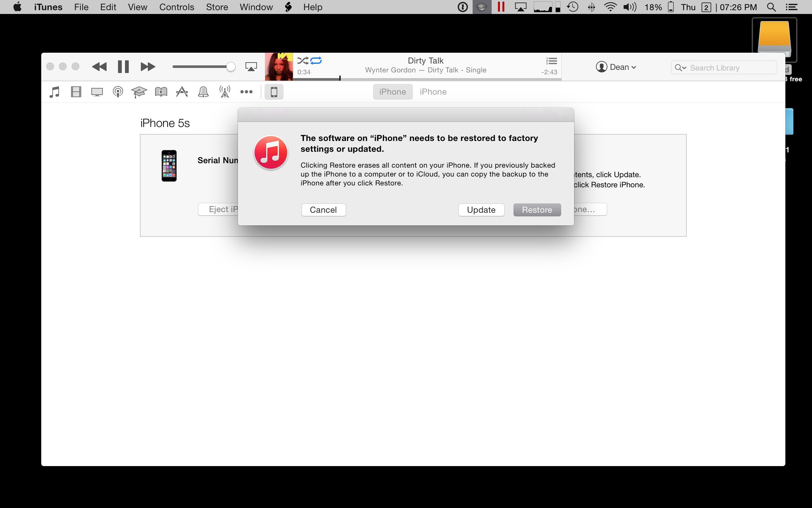812x508 pixels.
Task: Click the Eject iPhone button behind dialog
Action: click(218, 209)
